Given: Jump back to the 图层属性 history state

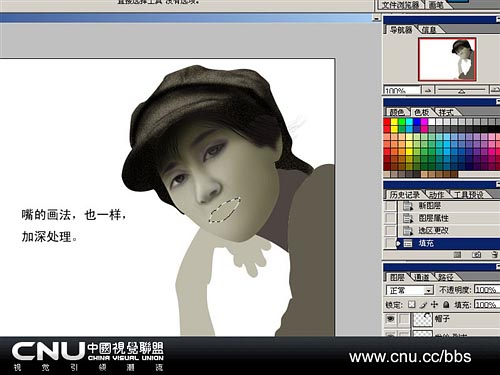Looking at the screenshot, I should [x=448, y=218].
